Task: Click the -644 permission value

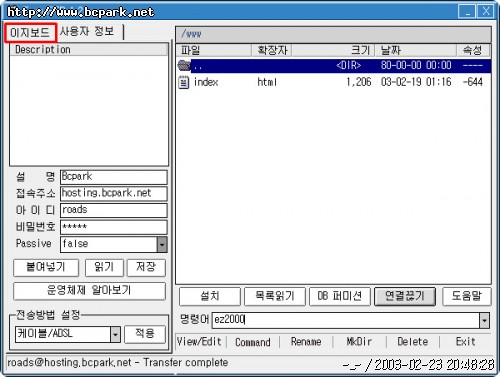Action: pos(473,82)
